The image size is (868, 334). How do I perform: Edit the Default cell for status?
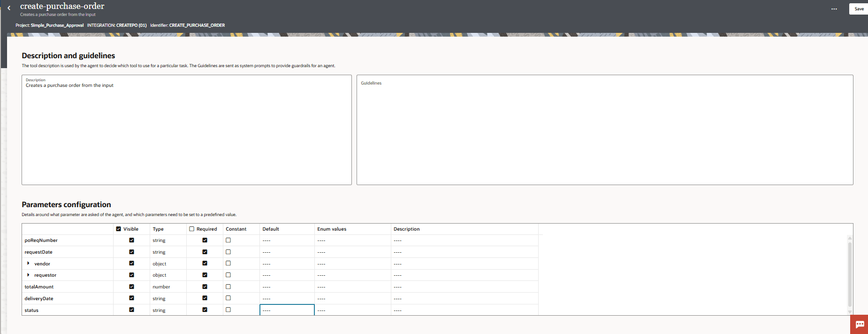287,310
